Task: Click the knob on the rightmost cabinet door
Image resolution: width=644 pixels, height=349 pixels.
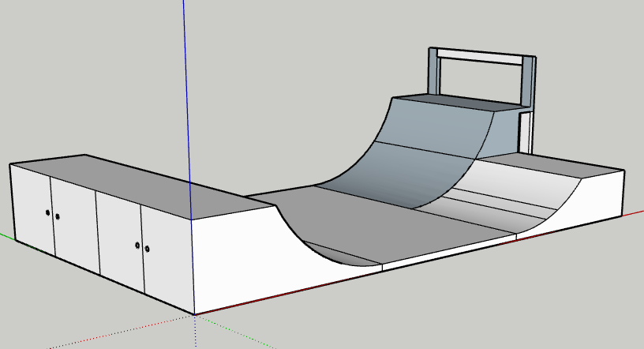Action: coord(147,249)
